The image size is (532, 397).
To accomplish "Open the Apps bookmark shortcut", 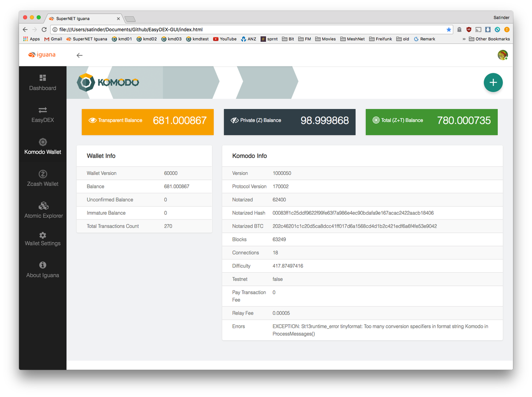I will tap(31, 39).
